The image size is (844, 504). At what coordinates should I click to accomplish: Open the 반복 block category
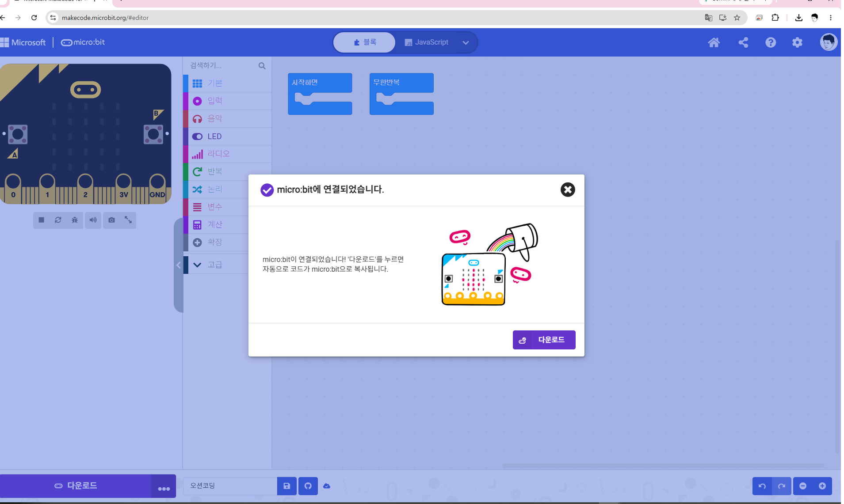point(227,171)
